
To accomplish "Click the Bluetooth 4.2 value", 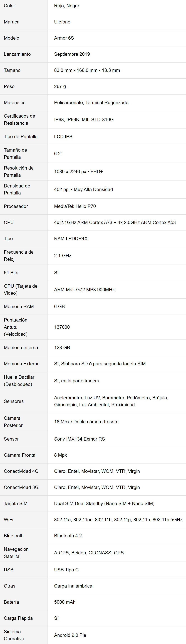I will pos(68,536).
